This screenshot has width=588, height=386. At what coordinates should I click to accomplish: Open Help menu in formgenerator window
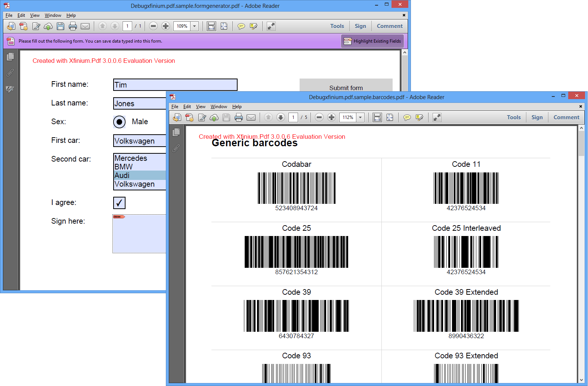click(x=71, y=15)
